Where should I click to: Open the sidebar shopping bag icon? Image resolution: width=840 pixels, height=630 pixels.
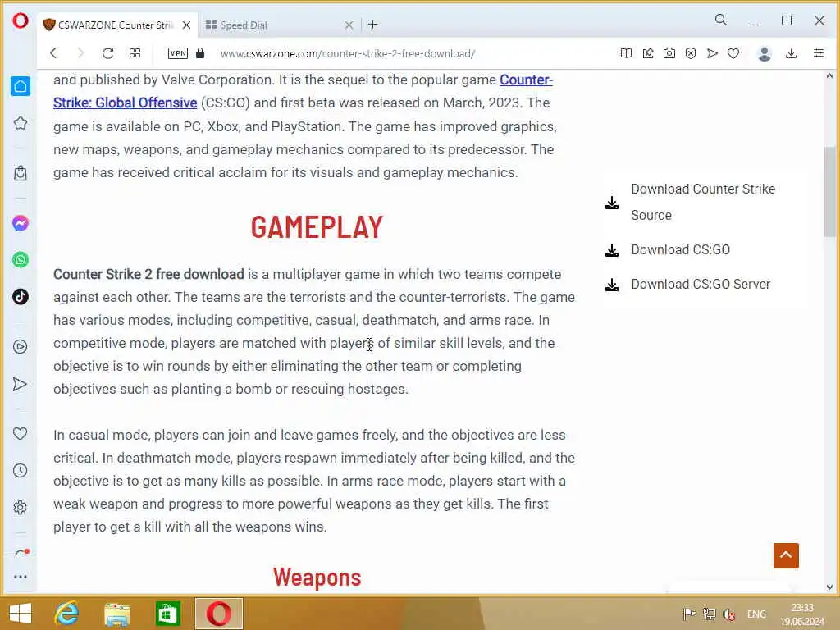click(x=21, y=173)
